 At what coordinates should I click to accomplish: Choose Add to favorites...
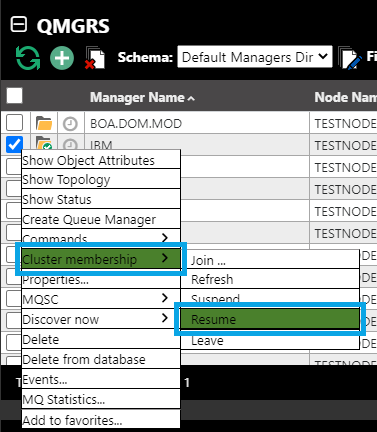[101, 419]
